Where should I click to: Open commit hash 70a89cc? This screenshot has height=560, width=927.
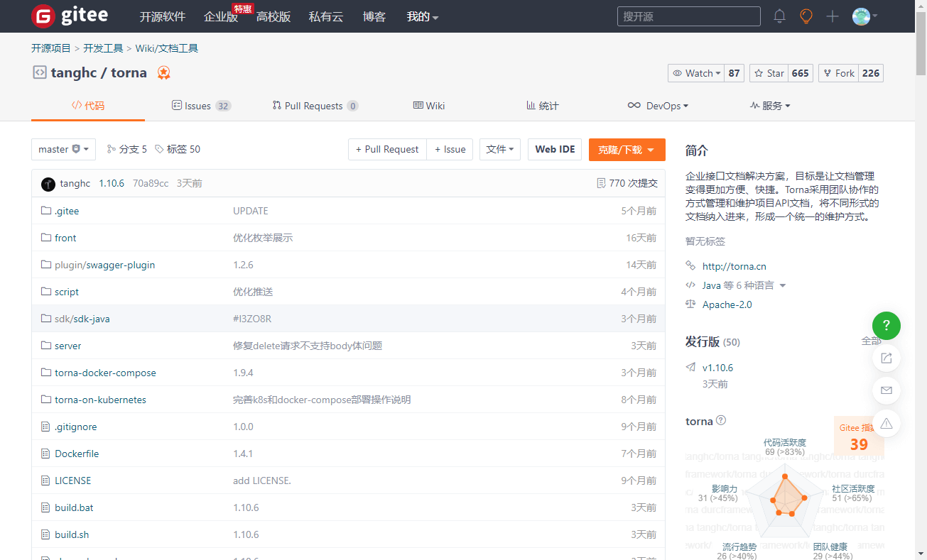click(151, 183)
